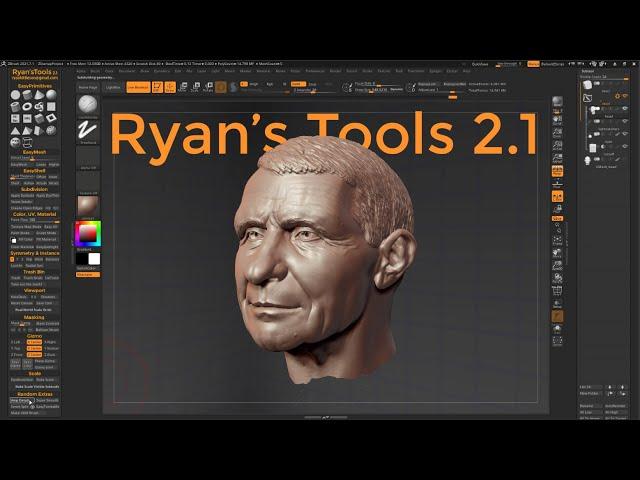Add the cylinder primitive from EasyPrimitives

click(x=27, y=95)
